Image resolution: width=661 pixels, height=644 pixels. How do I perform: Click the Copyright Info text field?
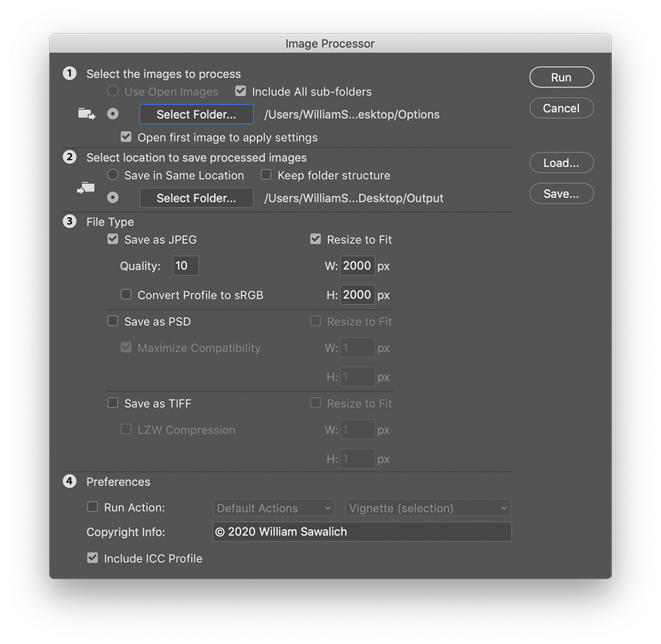(361, 532)
